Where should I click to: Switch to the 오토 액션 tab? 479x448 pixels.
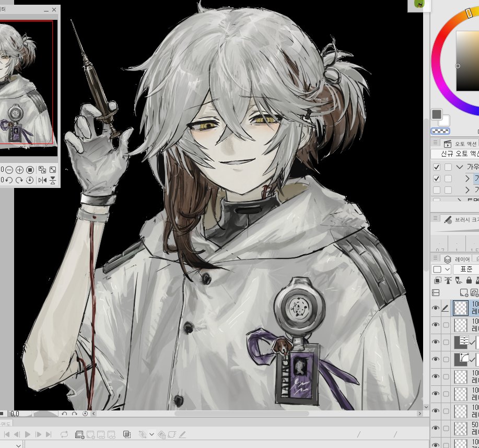461,144
